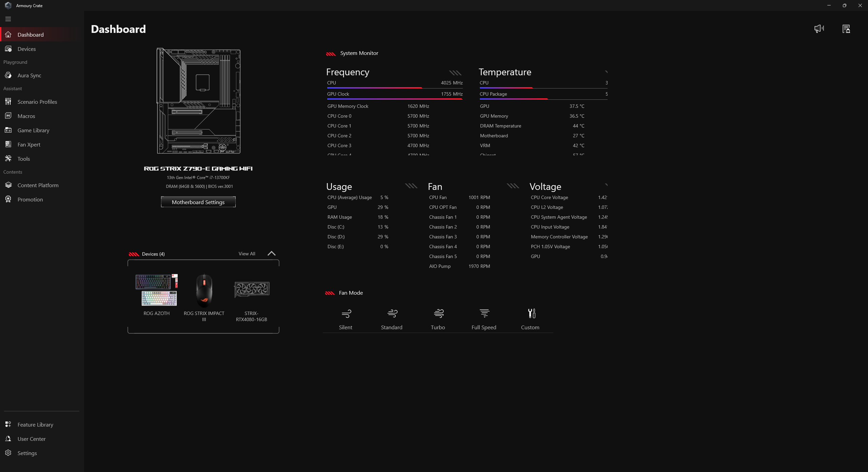Click the Temperature panel heading
This screenshot has height=472, width=868.
pos(505,72)
